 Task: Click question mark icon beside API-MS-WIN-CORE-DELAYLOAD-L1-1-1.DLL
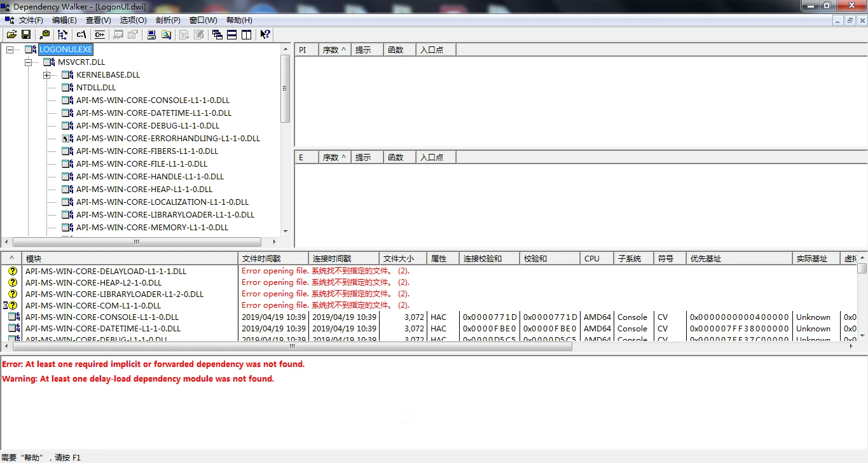[x=13, y=271]
